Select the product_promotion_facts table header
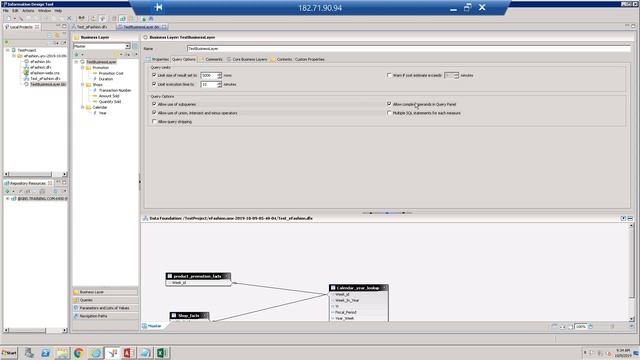 pyautogui.click(x=198, y=276)
